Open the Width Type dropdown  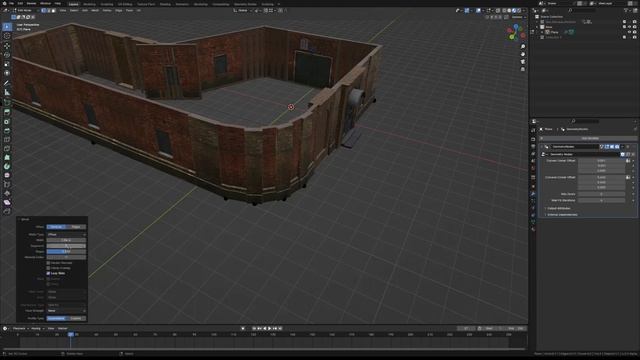point(66,235)
